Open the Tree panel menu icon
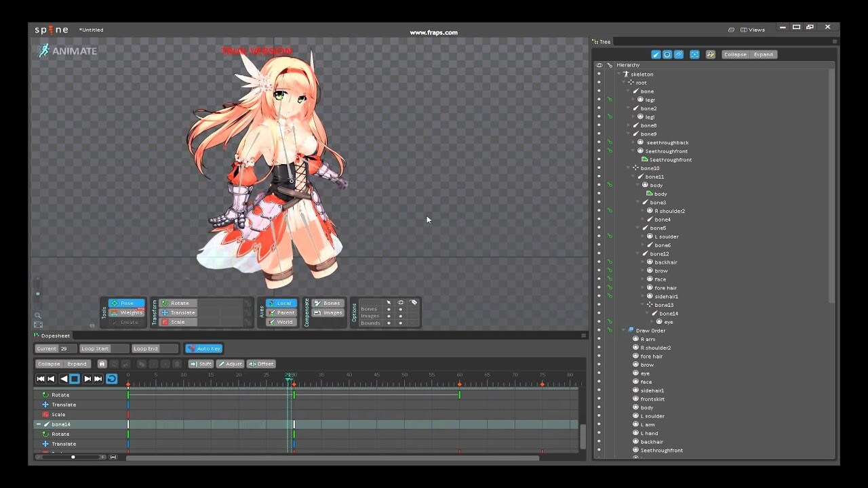Viewport: 868px width, 488px height. coord(835,41)
